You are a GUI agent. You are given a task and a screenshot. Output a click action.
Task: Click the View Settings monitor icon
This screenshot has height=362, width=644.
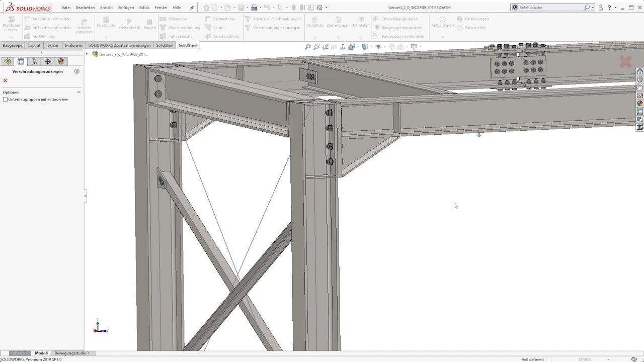(414, 47)
